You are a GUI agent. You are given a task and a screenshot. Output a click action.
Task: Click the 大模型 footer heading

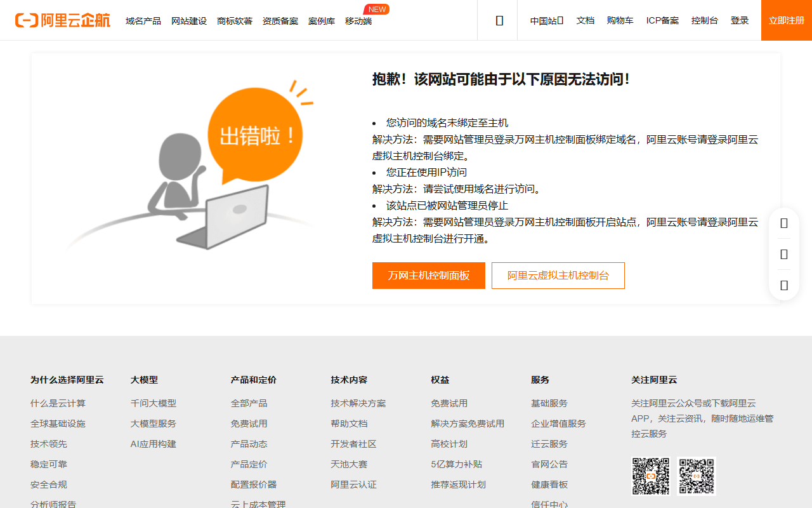pos(145,380)
